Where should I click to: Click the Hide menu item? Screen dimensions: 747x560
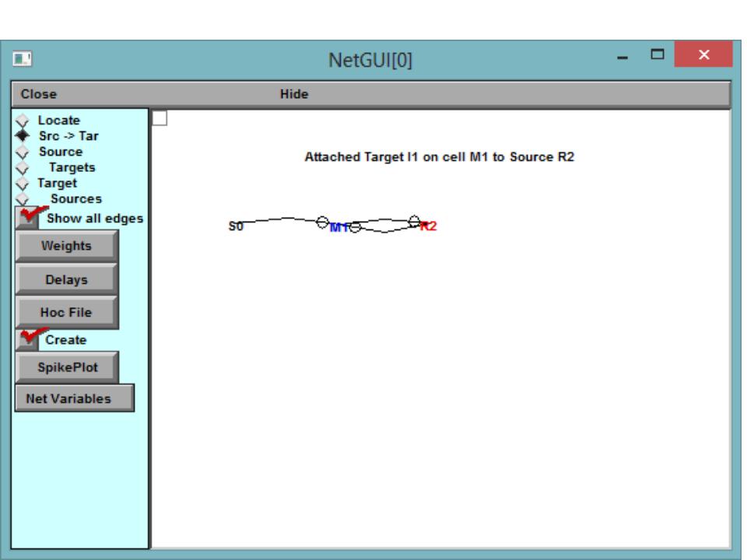point(294,94)
